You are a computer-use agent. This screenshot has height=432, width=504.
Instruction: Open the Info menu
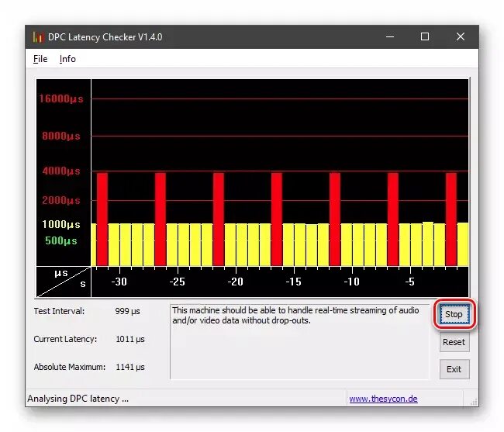click(67, 59)
